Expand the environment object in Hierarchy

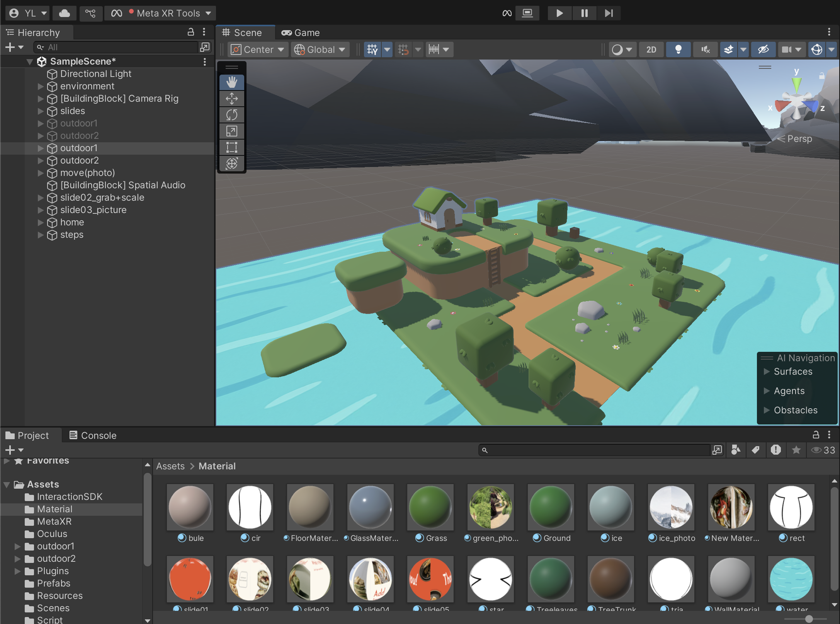[41, 86]
